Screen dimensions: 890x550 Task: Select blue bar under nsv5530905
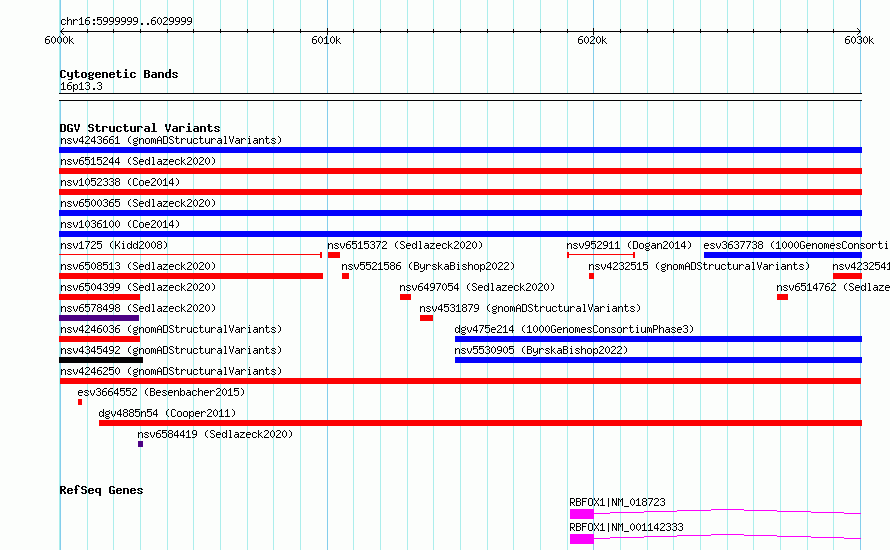coord(658,360)
